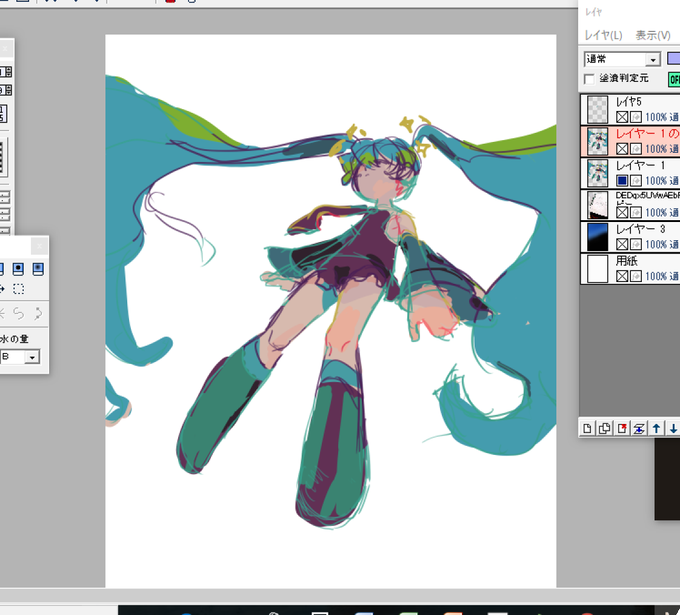Screen dimensions: 680x615
Task: Select the white 用紙 paper layer thumbnail
Action: pyautogui.click(x=597, y=268)
